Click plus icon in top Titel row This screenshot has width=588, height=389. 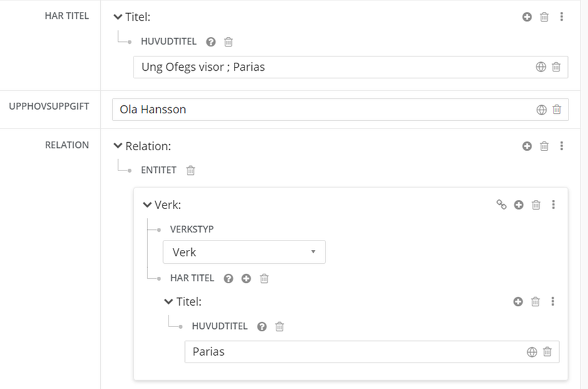click(527, 17)
